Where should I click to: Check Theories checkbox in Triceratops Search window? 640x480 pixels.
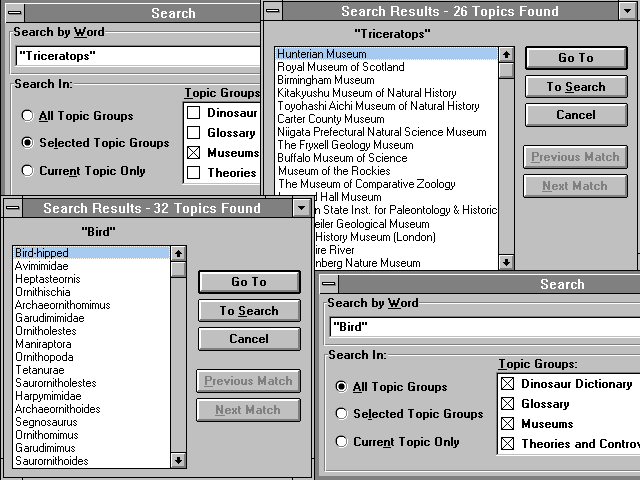click(x=193, y=173)
